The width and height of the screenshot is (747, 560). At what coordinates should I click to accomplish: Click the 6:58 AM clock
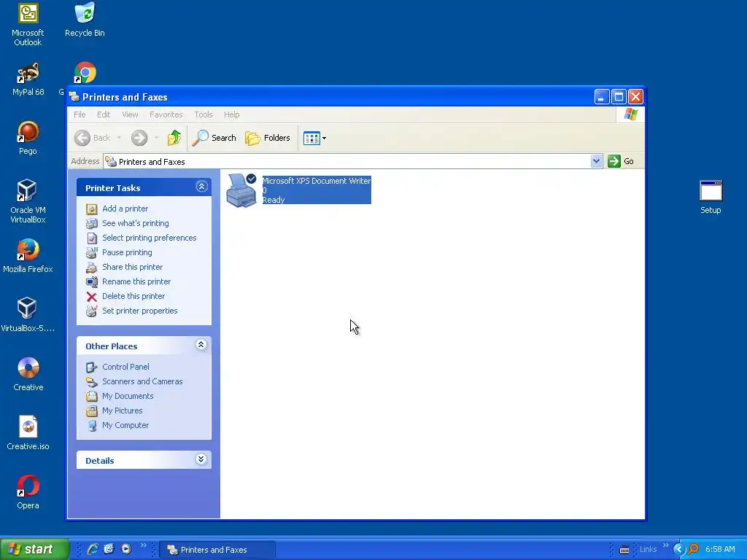click(720, 550)
